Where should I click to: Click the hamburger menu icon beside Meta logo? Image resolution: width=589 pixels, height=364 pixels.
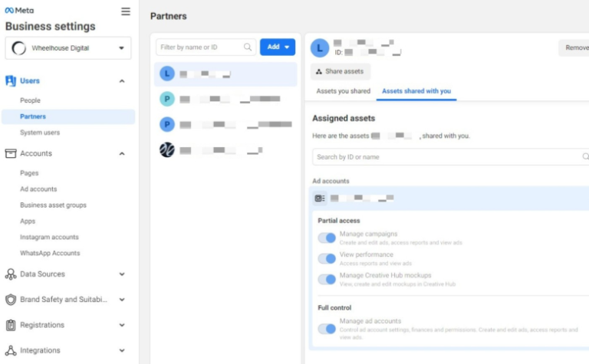click(x=126, y=11)
